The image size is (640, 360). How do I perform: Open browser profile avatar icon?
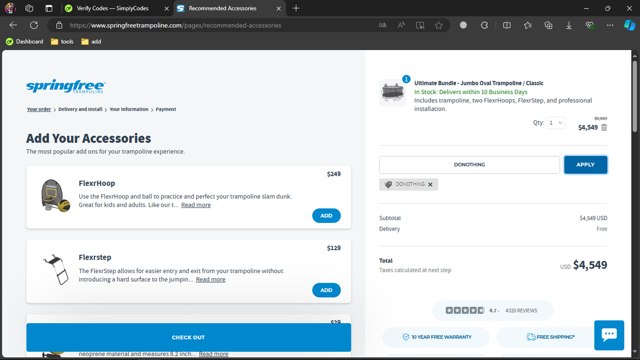pos(10,8)
